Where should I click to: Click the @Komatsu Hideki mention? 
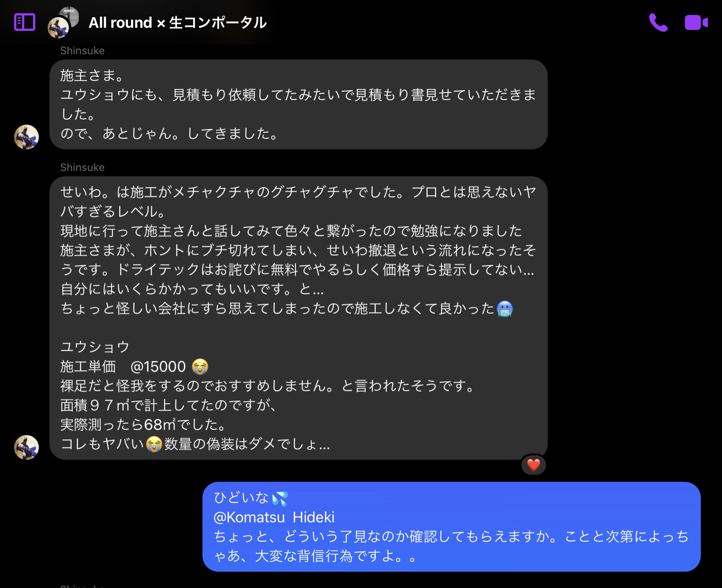274,517
